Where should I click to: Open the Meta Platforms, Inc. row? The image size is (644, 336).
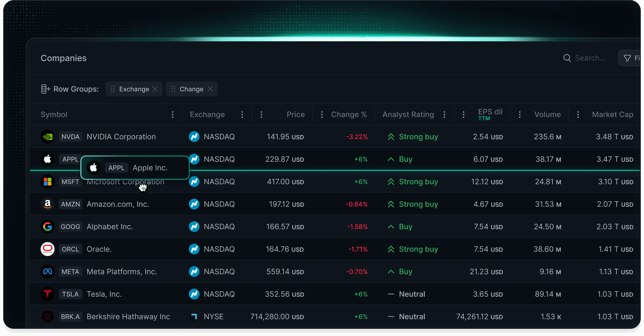click(x=122, y=271)
